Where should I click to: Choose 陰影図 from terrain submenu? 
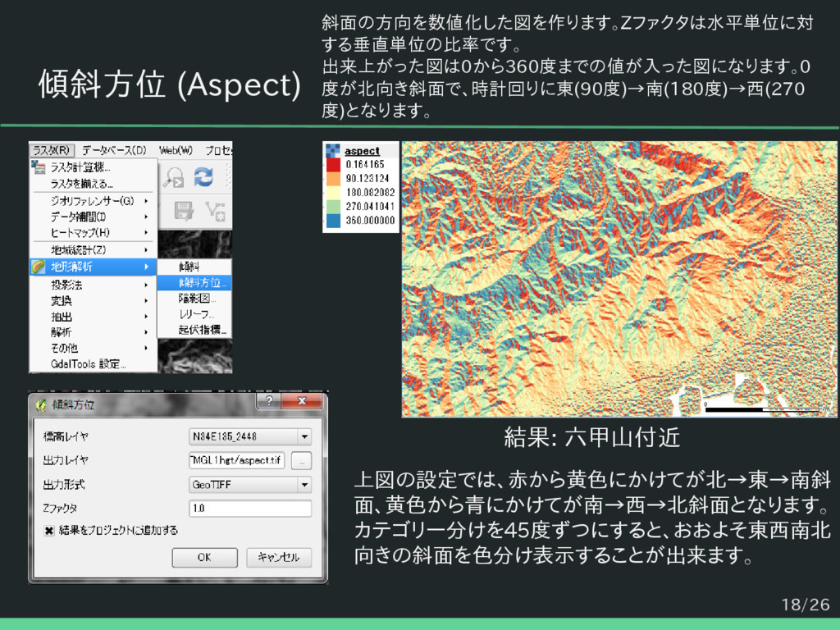(194, 299)
